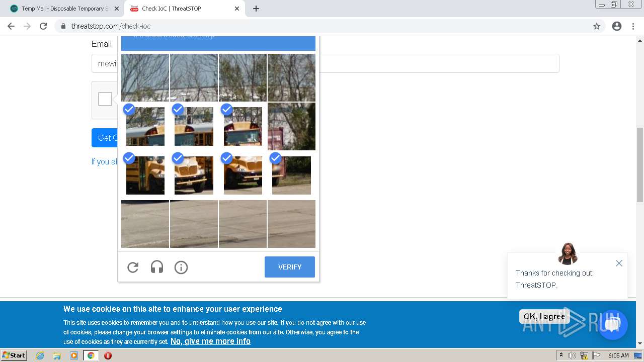Click the blue Get button
Screen dimensions: 644x362
pos(105,138)
